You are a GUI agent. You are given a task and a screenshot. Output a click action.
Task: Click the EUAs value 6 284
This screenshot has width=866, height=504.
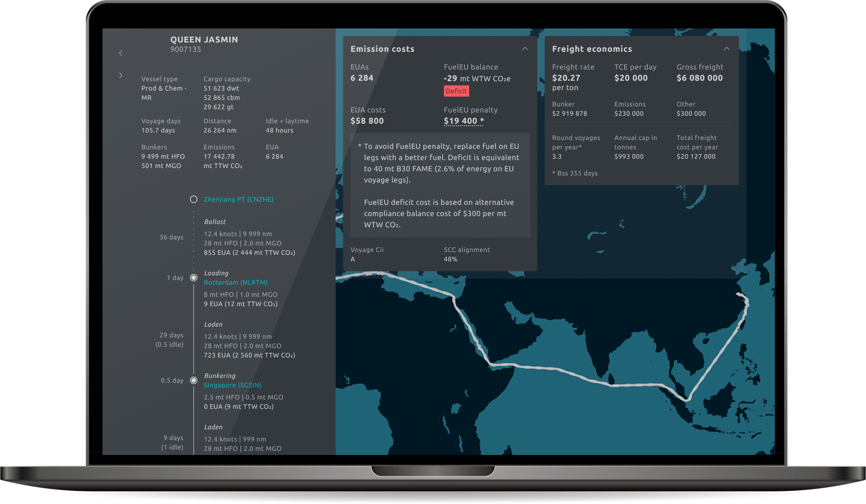362,78
